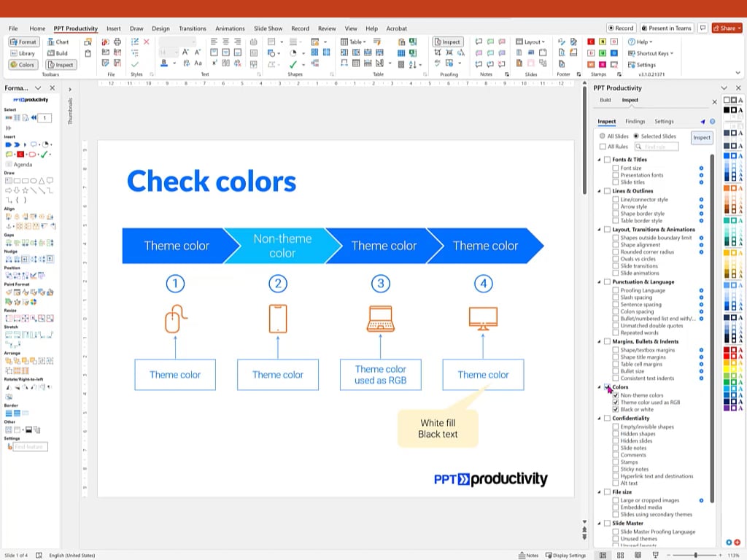747x560 pixels.
Task: Open the comments icon near Share
Action: tap(703, 28)
